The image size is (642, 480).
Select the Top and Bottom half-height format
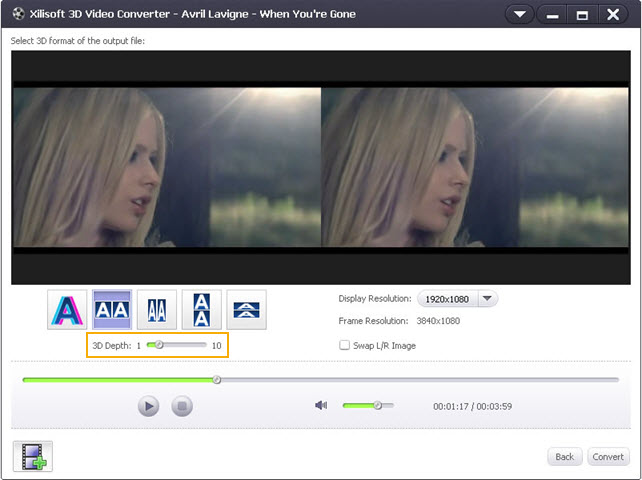[x=246, y=310]
